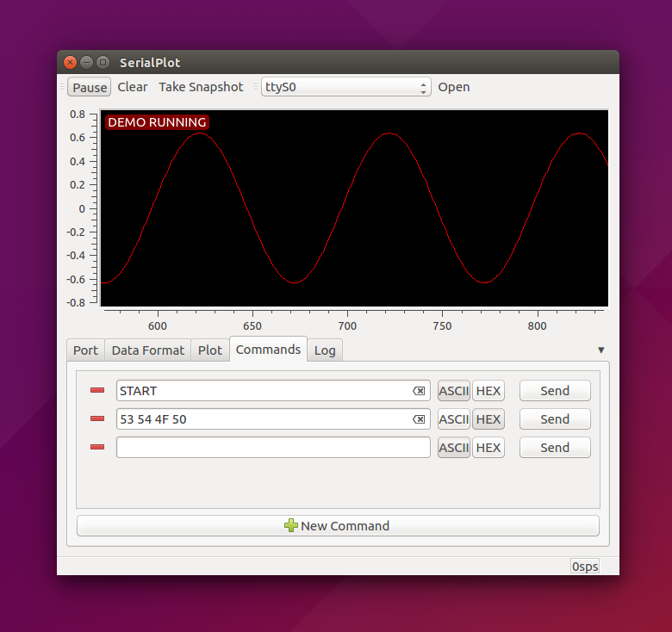
Task: Select HEX mode for the empty command
Action: click(x=488, y=448)
